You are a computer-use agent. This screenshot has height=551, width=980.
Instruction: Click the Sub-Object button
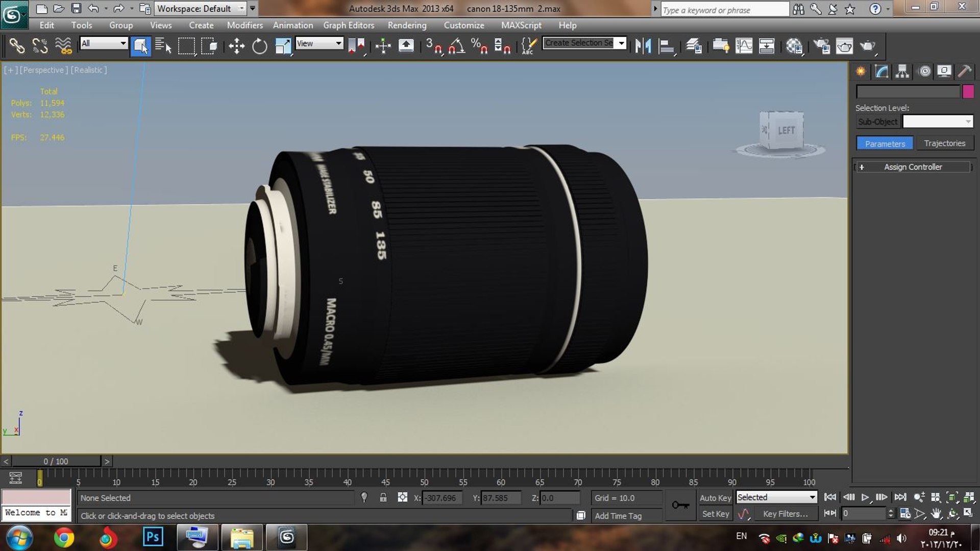point(877,122)
